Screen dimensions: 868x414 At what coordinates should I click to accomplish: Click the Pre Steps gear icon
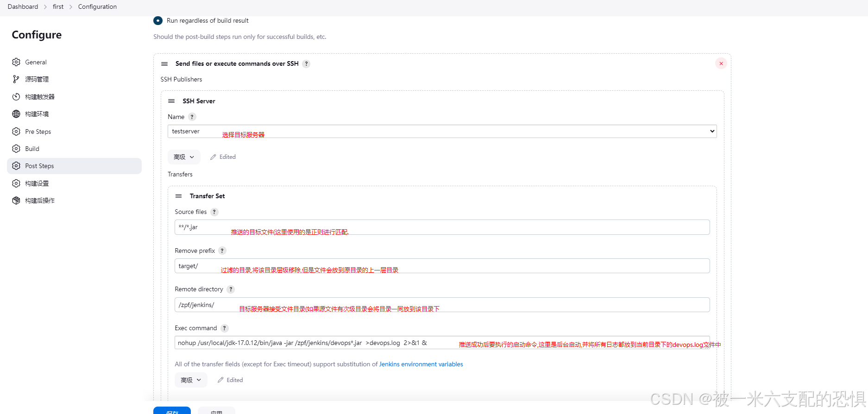(16, 132)
